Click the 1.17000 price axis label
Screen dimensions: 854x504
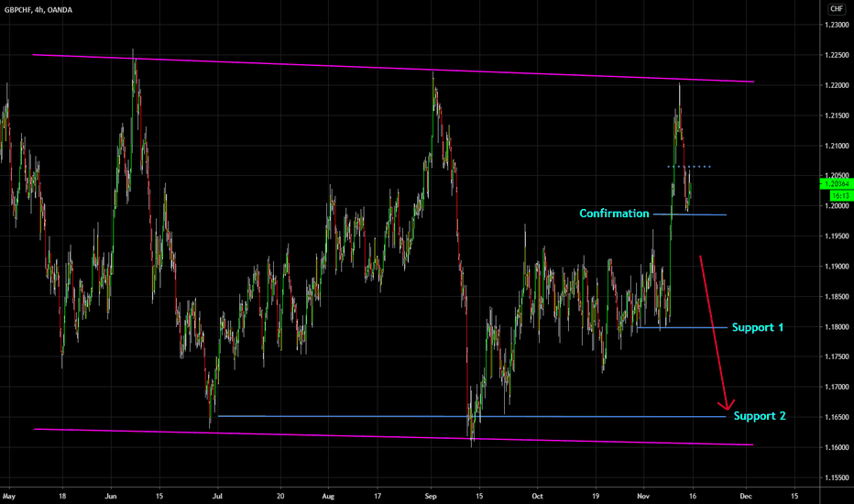coord(837,388)
